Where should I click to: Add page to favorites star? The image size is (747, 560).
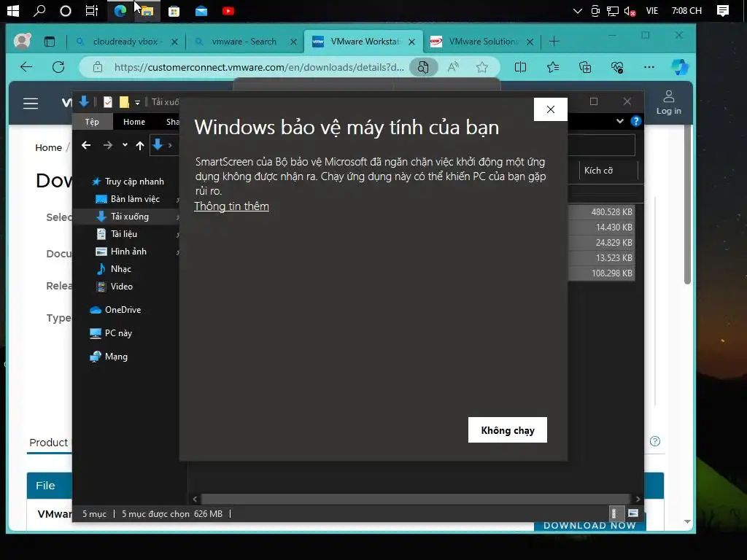point(481,67)
